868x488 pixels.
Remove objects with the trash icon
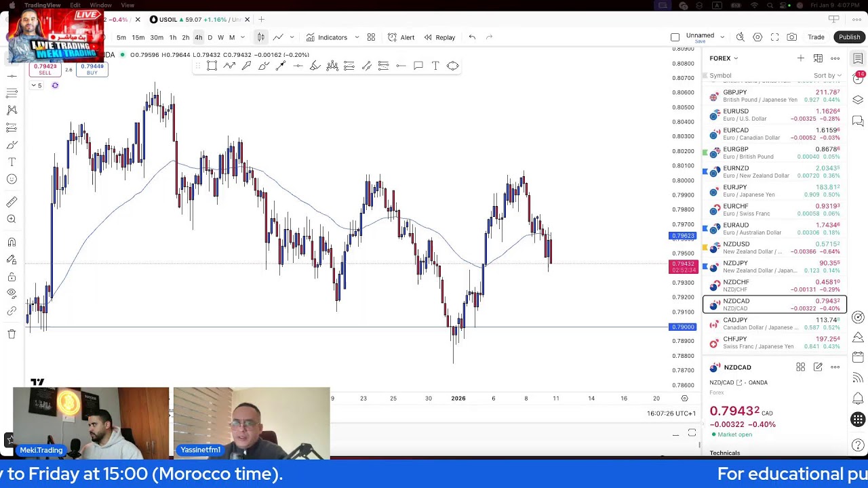pos(12,333)
